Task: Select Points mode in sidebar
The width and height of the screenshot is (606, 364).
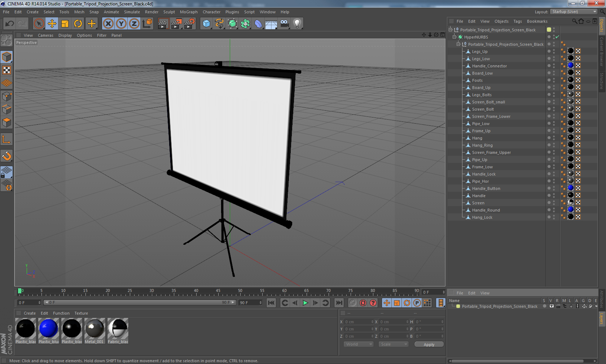Action: coord(7,97)
